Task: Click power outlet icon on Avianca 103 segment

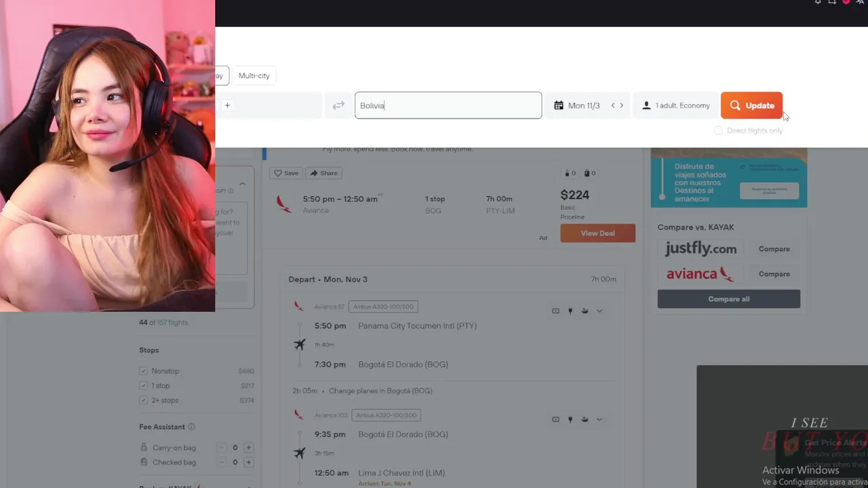Action: (x=570, y=420)
